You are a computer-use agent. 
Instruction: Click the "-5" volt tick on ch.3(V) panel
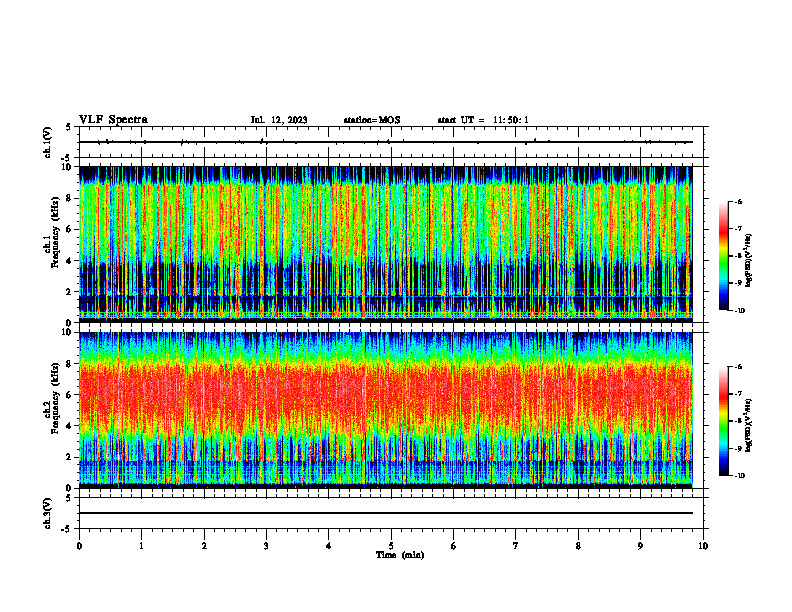[66, 529]
